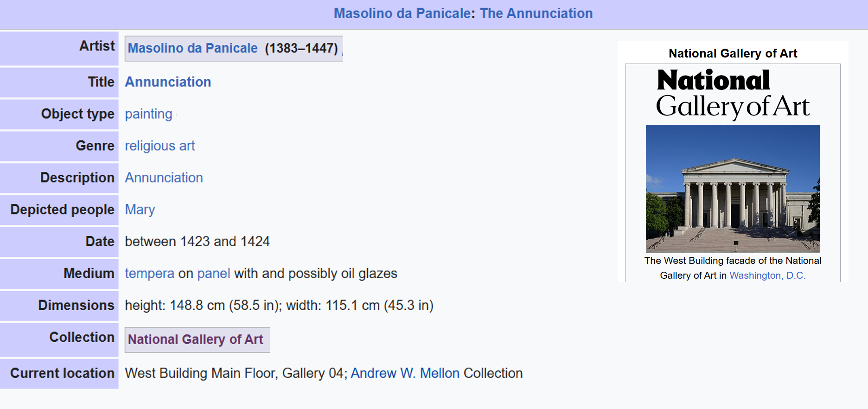Select the Mary depicted people link
The height and width of the screenshot is (409, 868).
pyautogui.click(x=140, y=210)
